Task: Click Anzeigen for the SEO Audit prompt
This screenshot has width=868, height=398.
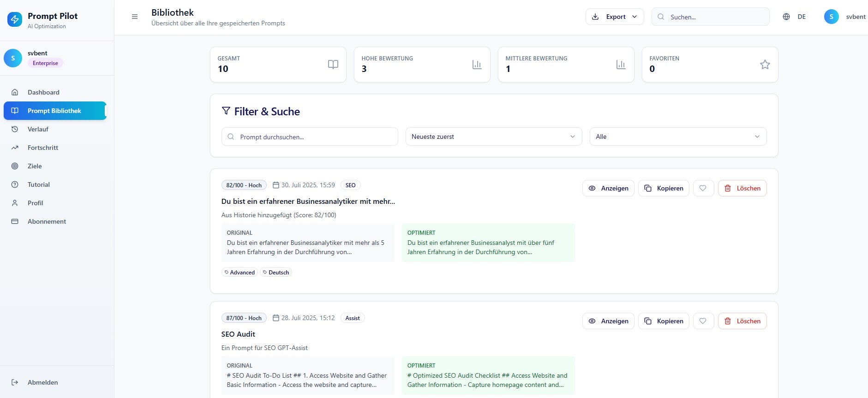Action: point(609,321)
